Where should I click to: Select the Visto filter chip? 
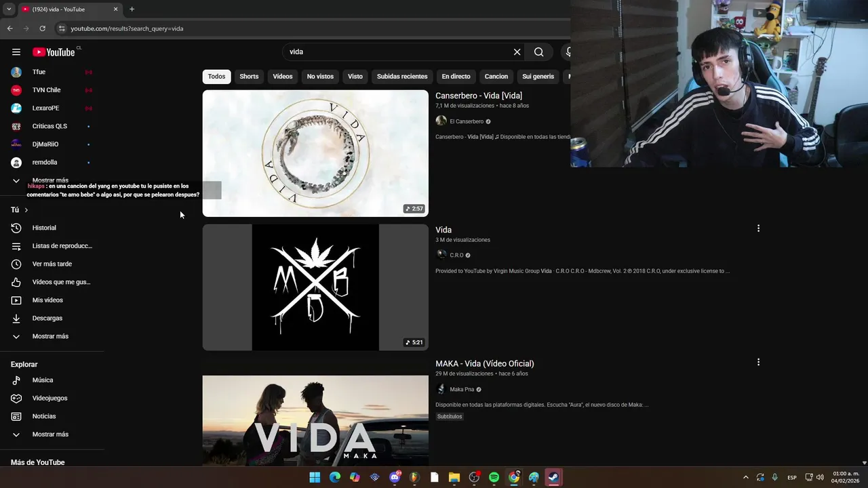(355, 77)
